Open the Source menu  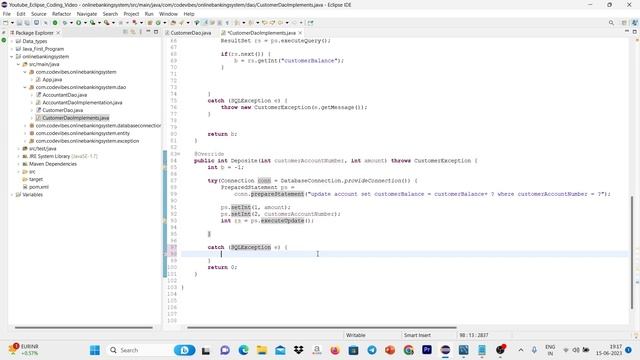click(x=39, y=14)
